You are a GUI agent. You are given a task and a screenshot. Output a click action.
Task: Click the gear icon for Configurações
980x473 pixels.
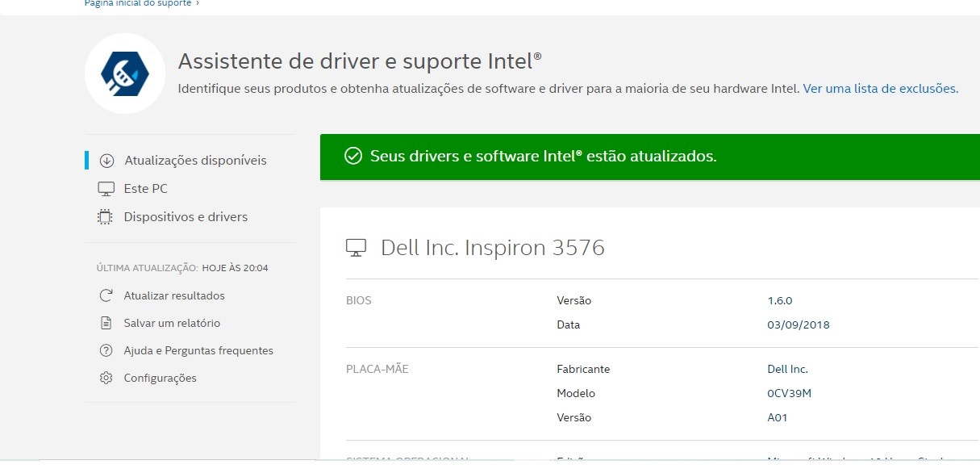click(106, 379)
